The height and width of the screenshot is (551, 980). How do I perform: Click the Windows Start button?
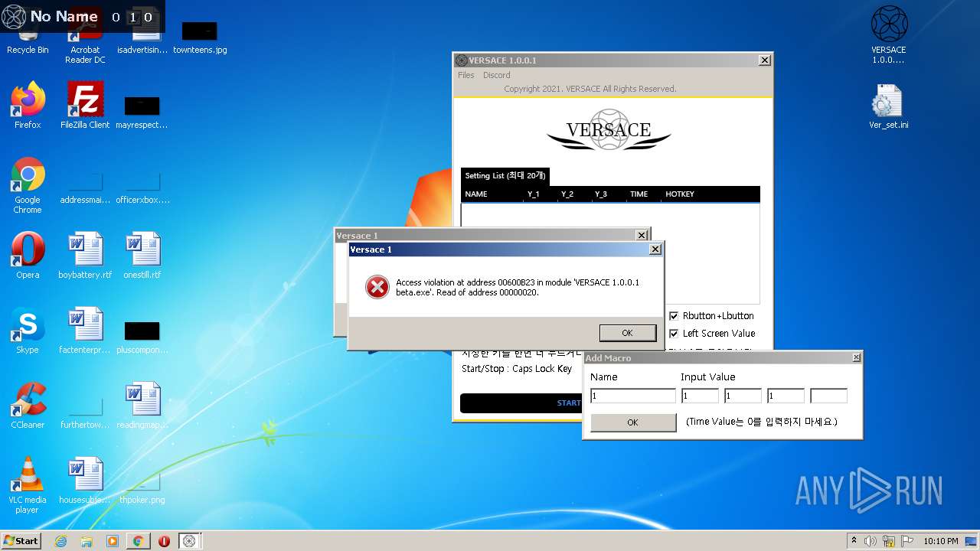click(21, 540)
